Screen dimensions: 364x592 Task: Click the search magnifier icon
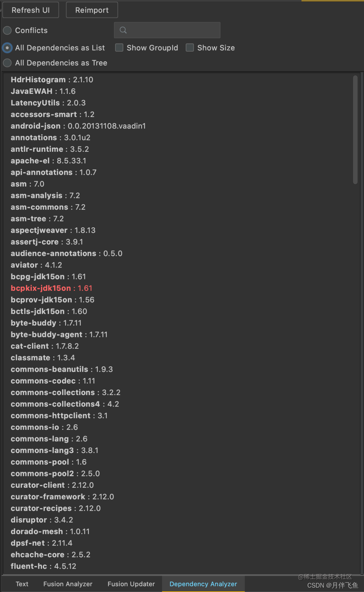(123, 30)
